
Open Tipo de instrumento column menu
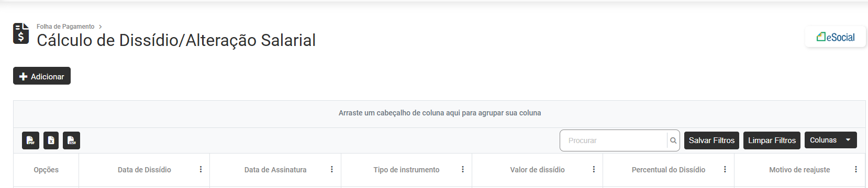pyautogui.click(x=463, y=170)
